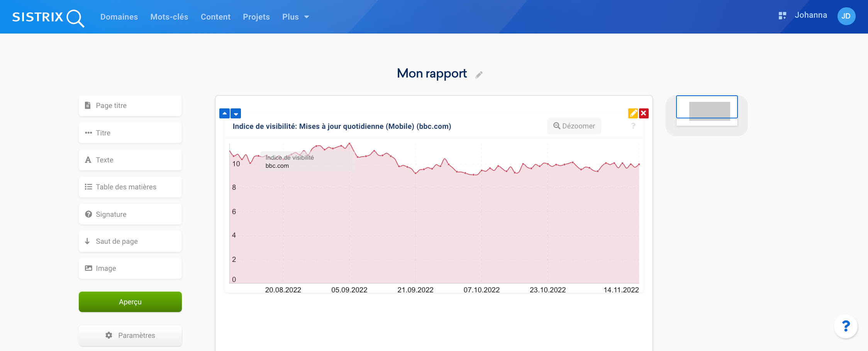Select the report page thumbnail
Image resolution: width=868 pixels, height=351 pixels.
[707, 111]
